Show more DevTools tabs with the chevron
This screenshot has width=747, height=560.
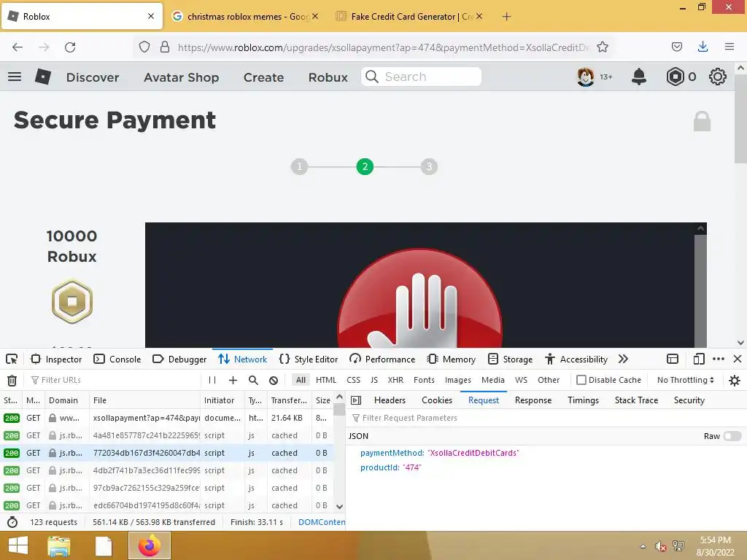[623, 359]
